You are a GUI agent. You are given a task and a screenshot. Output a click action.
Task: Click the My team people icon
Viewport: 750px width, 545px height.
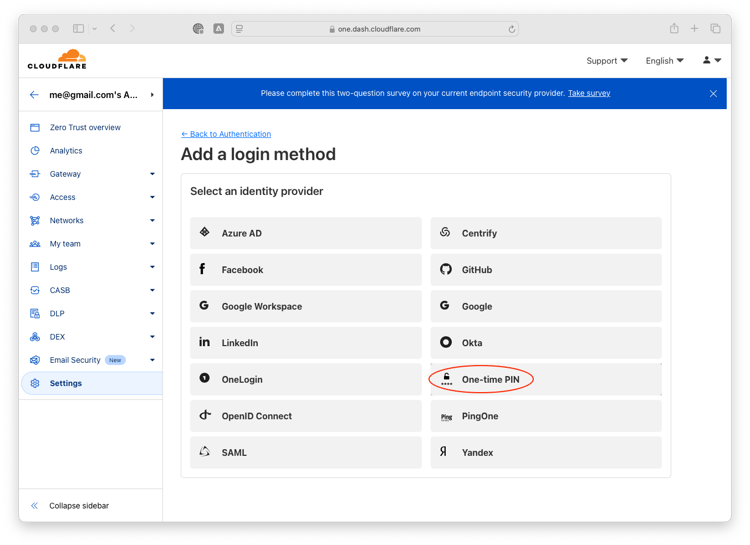(x=35, y=244)
